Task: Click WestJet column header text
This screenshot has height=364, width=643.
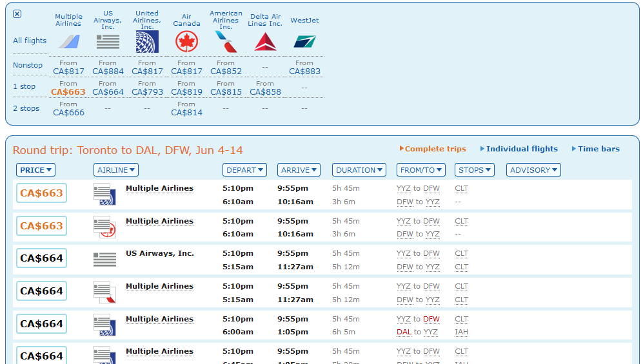Action: (304, 21)
